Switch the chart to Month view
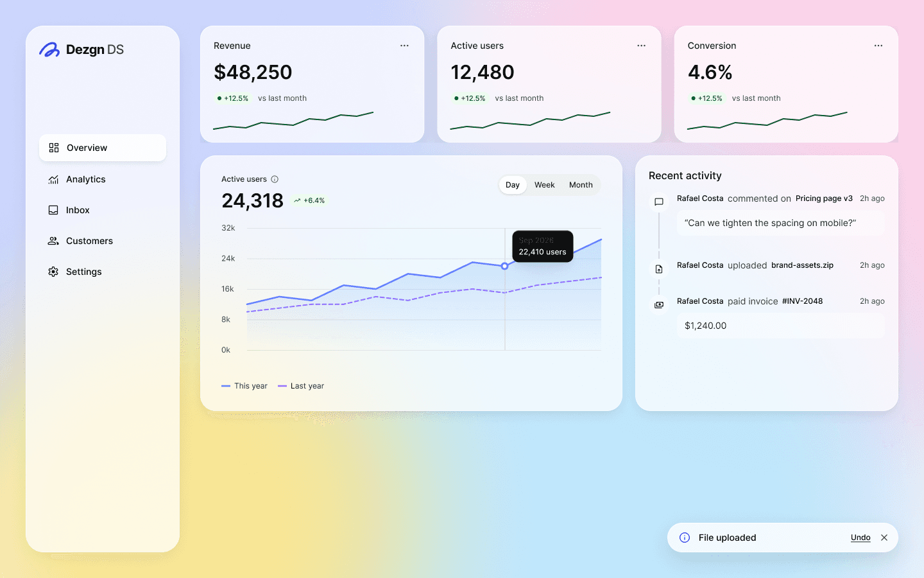 coord(581,185)
